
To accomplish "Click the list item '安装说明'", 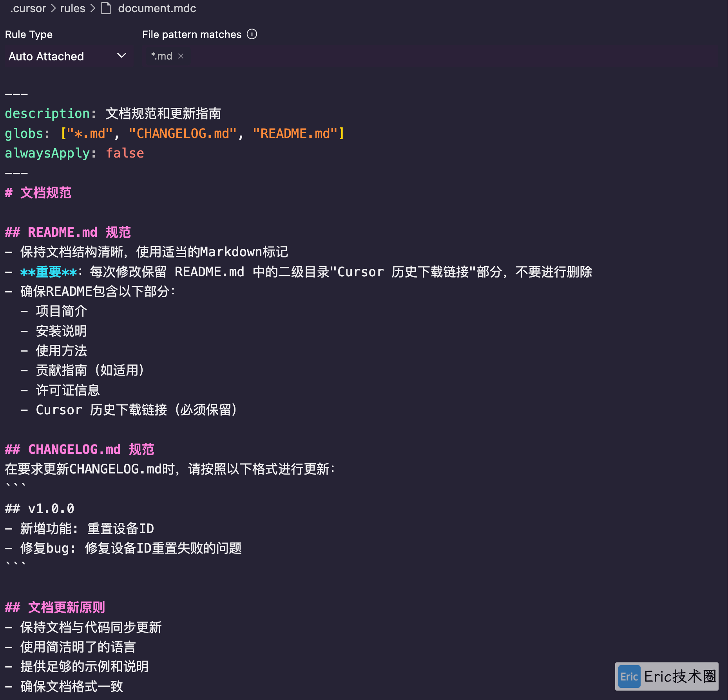I will pos(61,331).
